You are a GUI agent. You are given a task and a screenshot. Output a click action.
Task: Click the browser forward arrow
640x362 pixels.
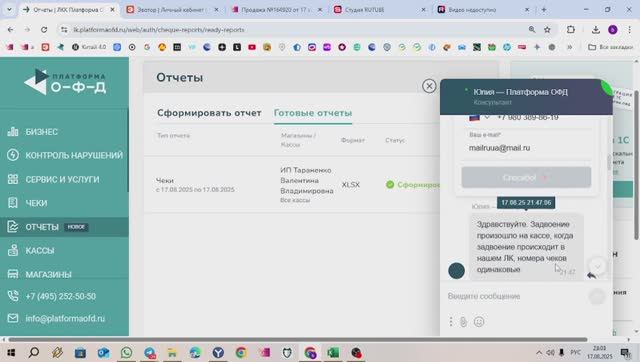tap(27, 29)
